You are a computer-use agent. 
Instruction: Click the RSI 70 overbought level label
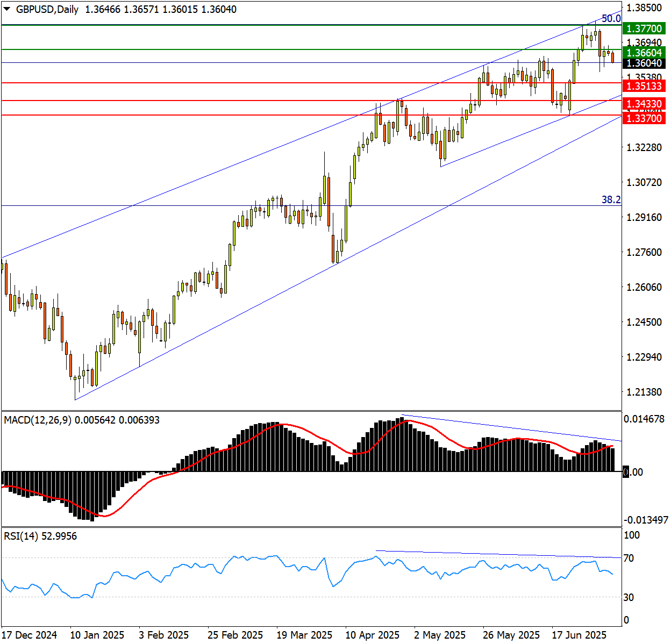tap(629, 558)
